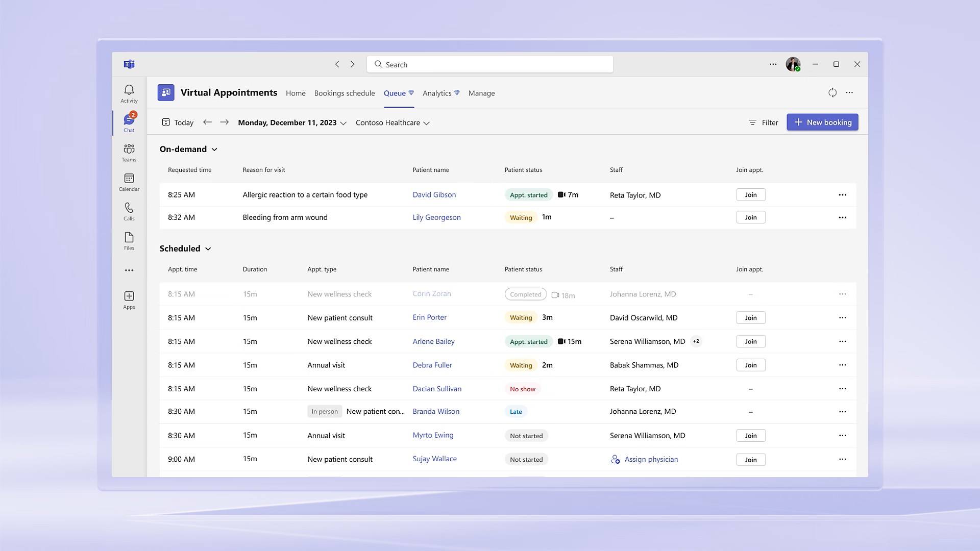Open app more options beside refresh
The height and width of the screenshot is (551, 980).
849,93
